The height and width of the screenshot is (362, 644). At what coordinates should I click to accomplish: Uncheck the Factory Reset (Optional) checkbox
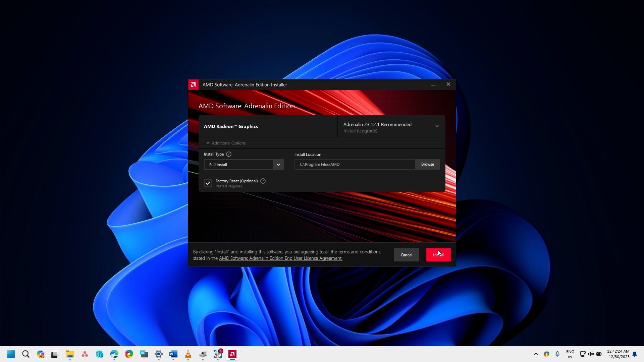pyautogui.click(x=208, y=183)
